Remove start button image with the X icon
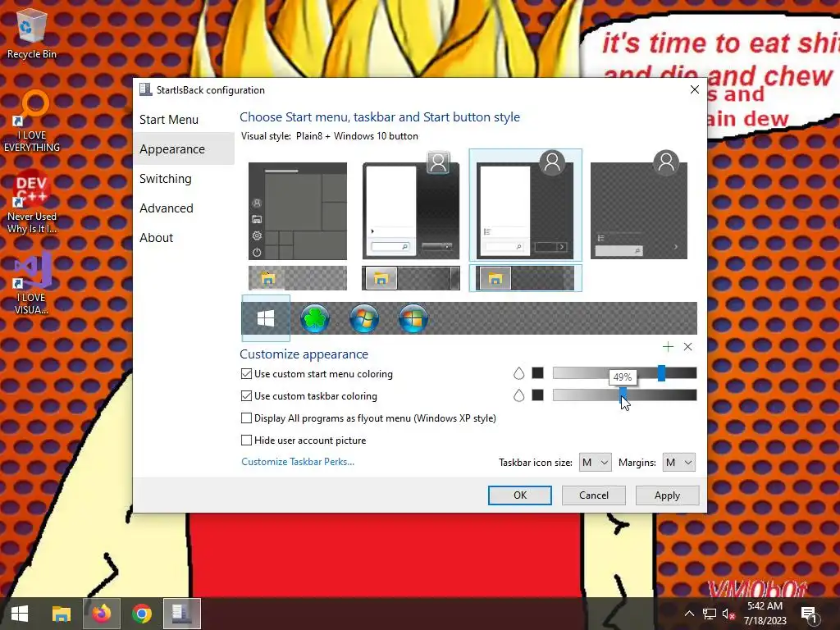 point(688,347)
